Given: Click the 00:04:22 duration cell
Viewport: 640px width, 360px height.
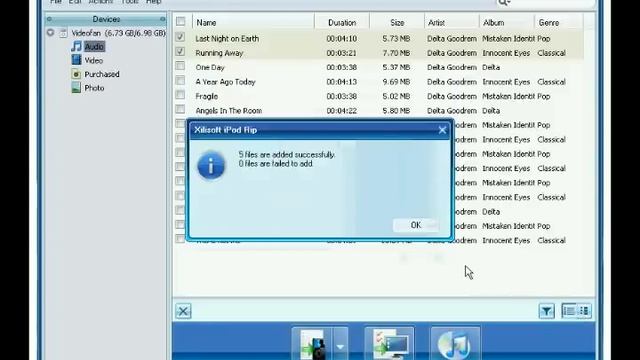Looking at the screenshot, I should (x=342, y=111).
